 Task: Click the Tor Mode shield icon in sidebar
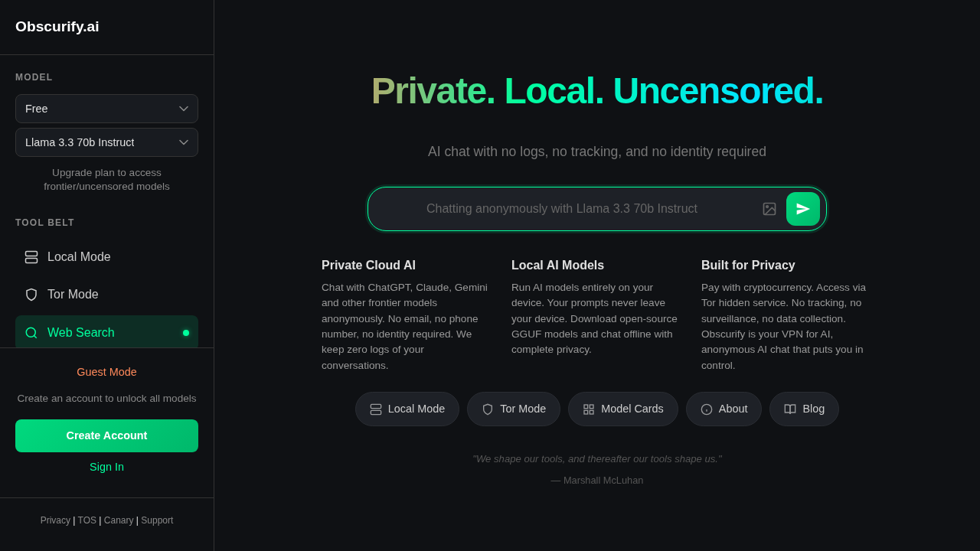tap(31, 295)
